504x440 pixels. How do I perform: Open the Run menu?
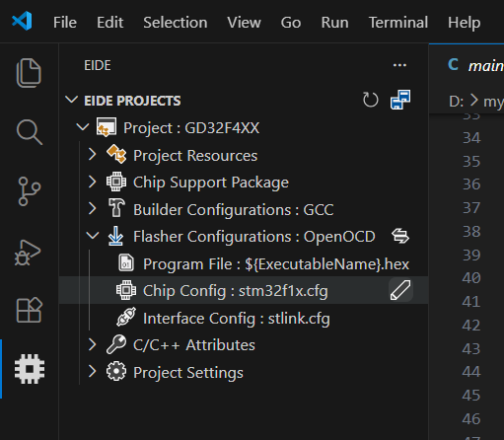pyautogui.click(x=334, y=23)
